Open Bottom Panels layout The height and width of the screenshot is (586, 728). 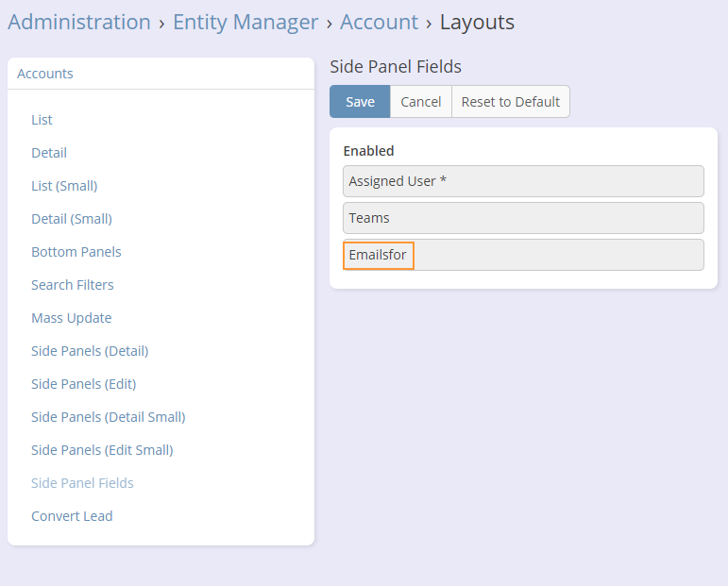[76, 252]
